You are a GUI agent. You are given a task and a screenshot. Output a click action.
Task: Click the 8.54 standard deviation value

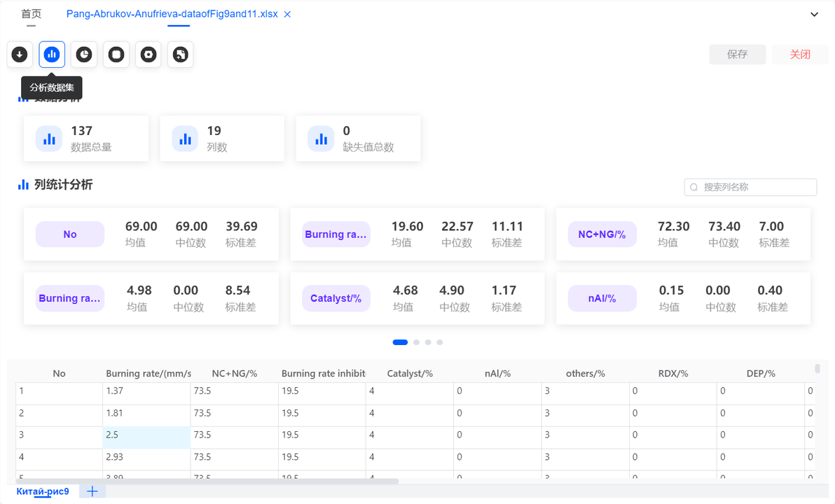click(x=237, y=290)
